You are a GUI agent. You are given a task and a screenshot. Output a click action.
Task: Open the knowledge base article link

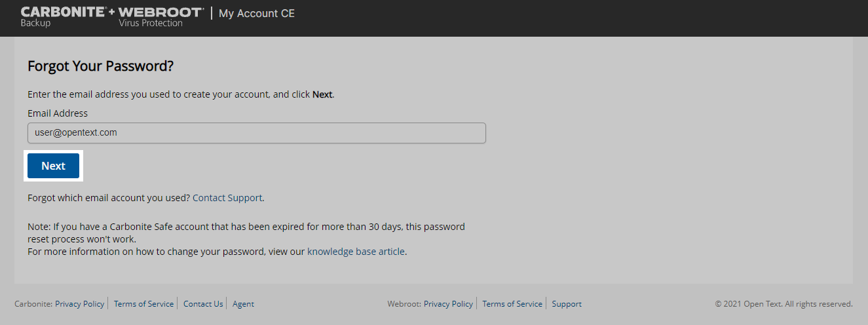[x=356, y=251]
